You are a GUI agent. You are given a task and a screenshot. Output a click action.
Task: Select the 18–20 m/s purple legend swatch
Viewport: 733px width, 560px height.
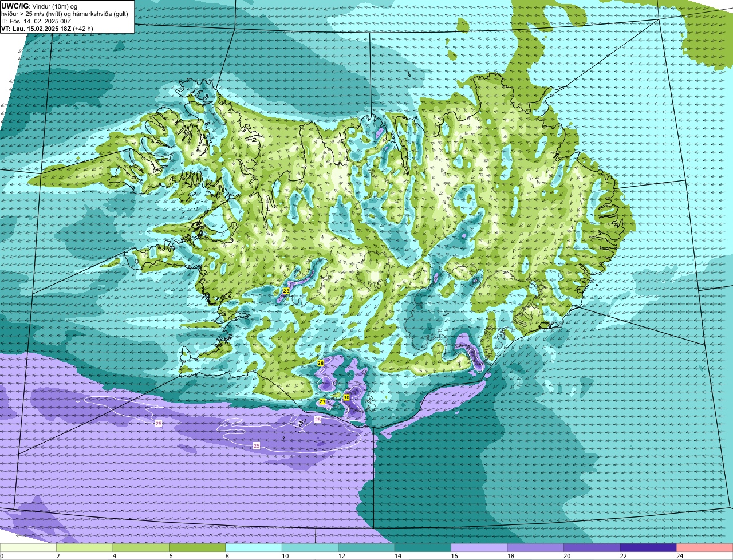(x=536, y=547)
